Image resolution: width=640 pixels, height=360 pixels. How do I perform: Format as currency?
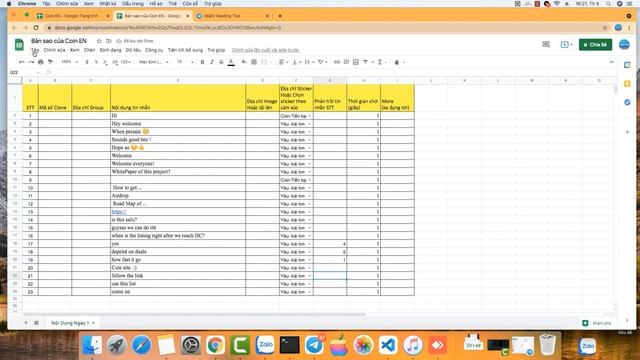87,62
